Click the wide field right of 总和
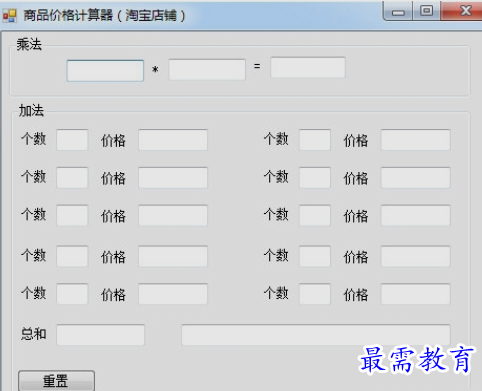 click(316, 335)
